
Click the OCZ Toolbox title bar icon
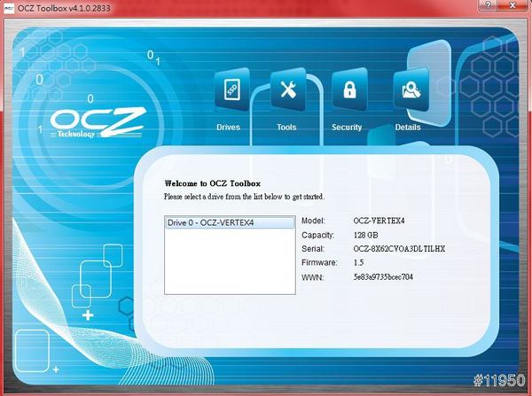(9, 8)
